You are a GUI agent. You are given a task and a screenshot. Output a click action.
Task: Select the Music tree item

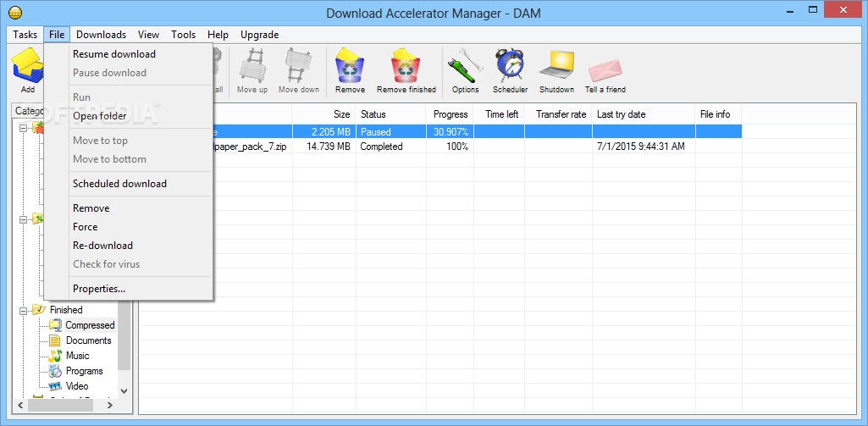click(78, 356)
